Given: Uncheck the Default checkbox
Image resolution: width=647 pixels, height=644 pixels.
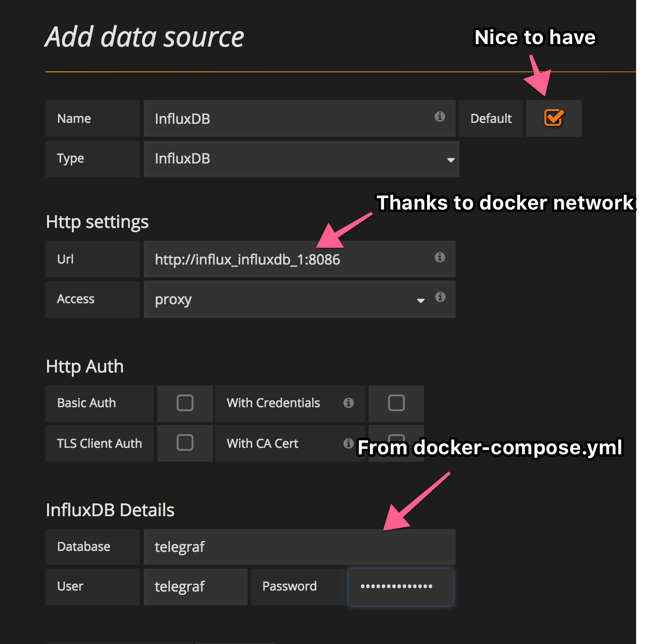Looking at the screenshot, I should [553, 118].
